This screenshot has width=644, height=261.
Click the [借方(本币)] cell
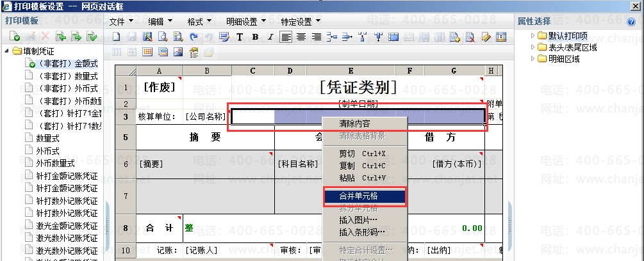tap(457, 164)
